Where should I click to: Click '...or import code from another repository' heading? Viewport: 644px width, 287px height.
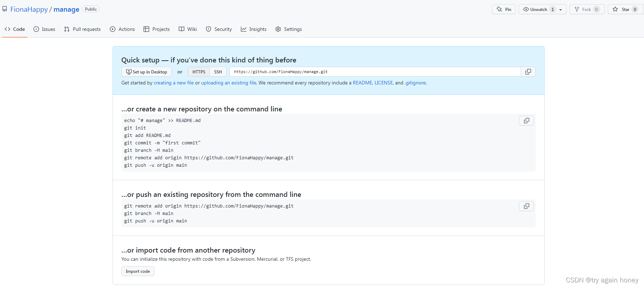tap(188, 250)
